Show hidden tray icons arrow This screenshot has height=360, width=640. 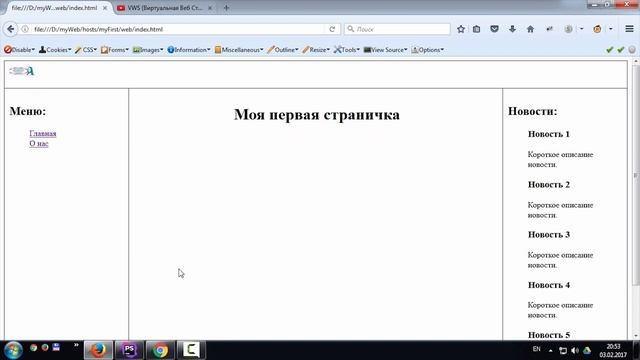pyautogui.click(x=551, y=350)
